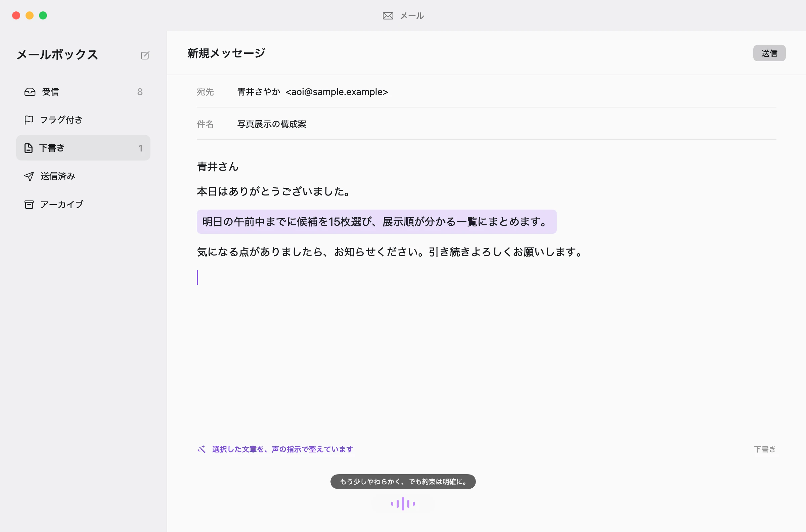Click the line 本日はありがとうございました。
The image size is (806, 532).
pos(273,191)
